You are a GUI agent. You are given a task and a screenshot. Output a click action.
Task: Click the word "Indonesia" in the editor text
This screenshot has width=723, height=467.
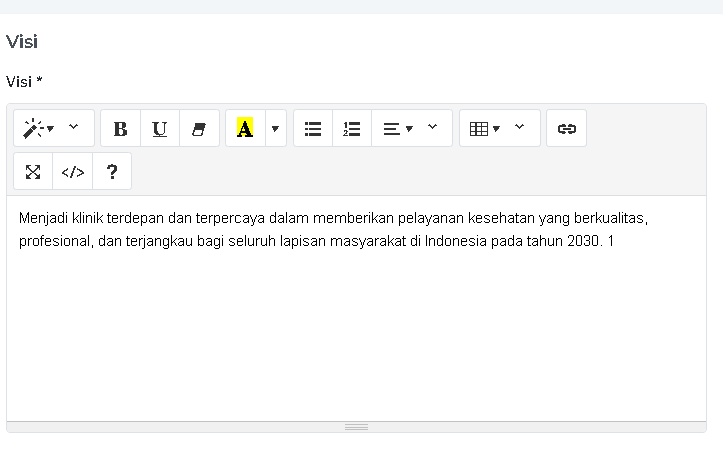pyautogui.click(x=456, y=242)
